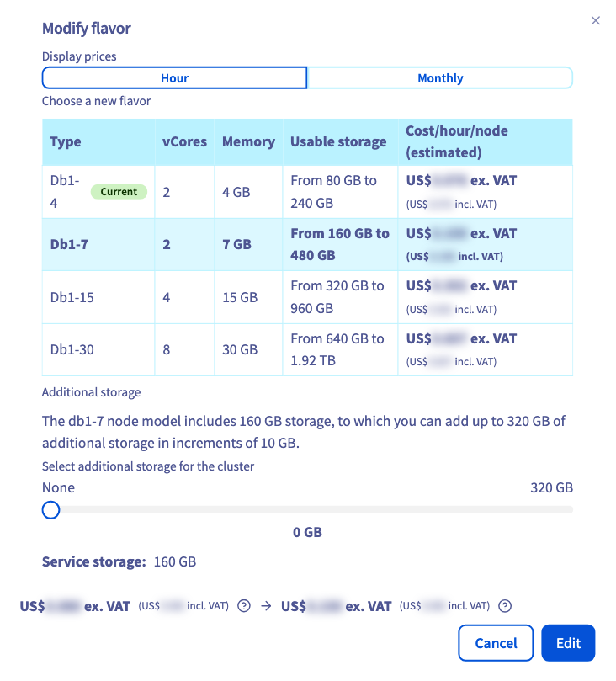The image size is (616, 681).
Task: Select the Db1-4 flavor row
Action: (x=307, y=192)
